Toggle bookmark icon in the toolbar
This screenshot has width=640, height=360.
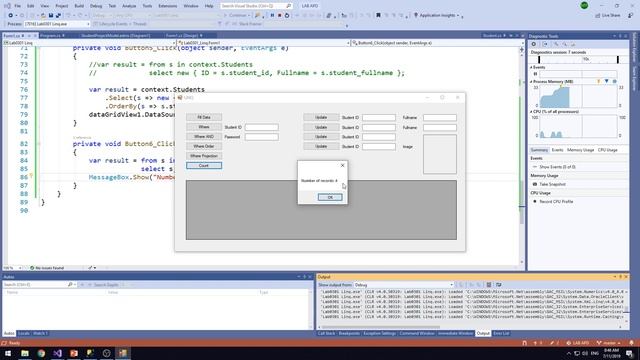(x=378, y=15)
